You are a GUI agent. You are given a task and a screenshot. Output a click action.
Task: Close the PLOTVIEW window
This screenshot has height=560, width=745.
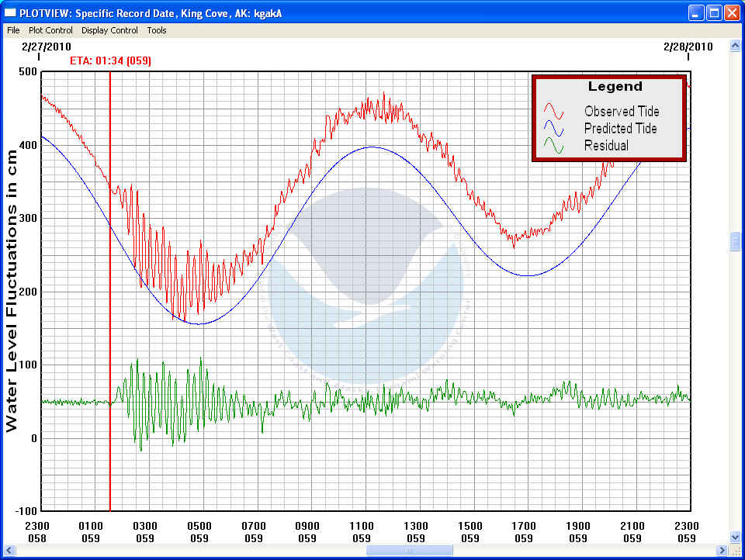732,13
